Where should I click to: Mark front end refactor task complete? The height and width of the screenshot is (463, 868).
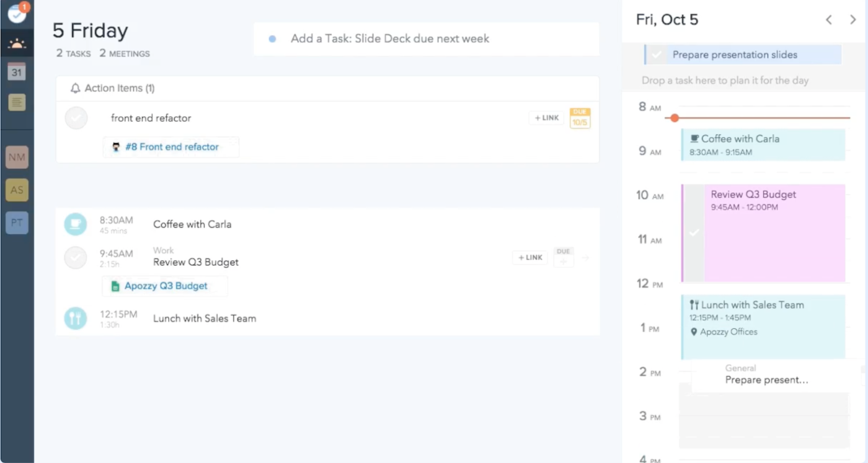76,118
